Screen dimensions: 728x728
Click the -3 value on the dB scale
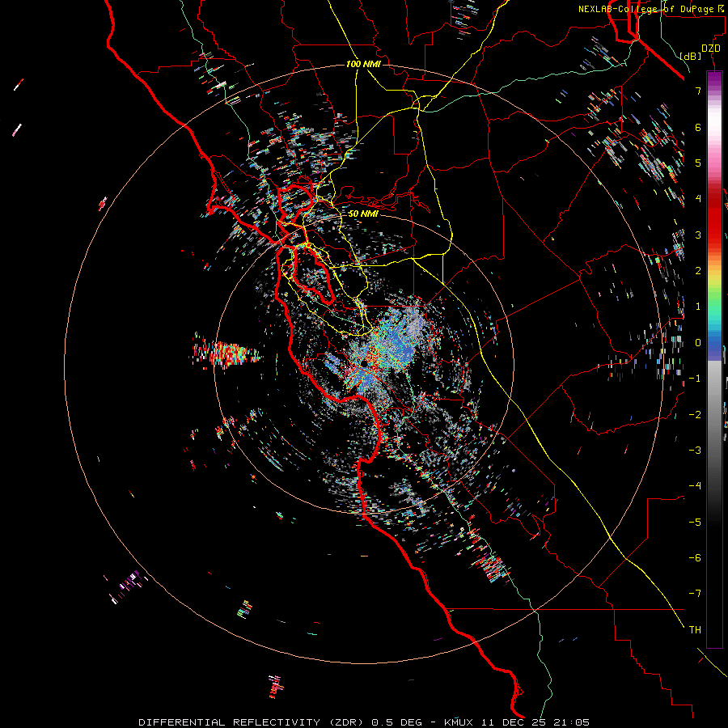click(695, 451)
